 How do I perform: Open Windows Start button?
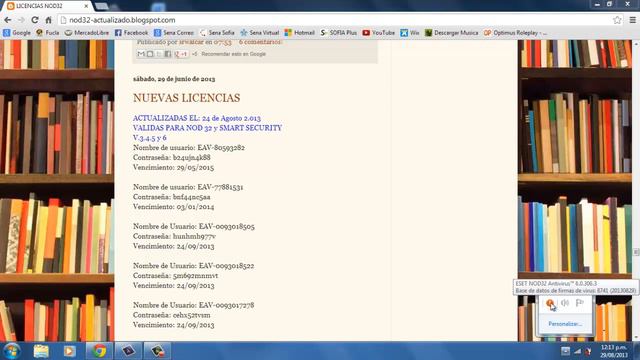pos(11,351)
